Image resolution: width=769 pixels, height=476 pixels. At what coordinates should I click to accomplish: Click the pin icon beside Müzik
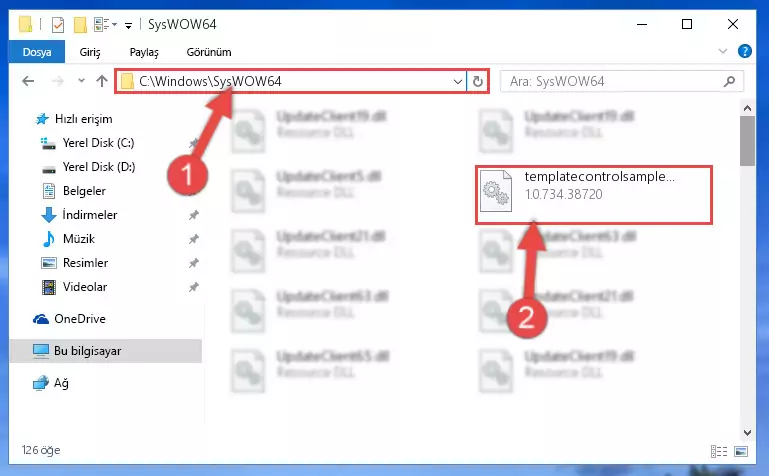click(x=194, y=239)
